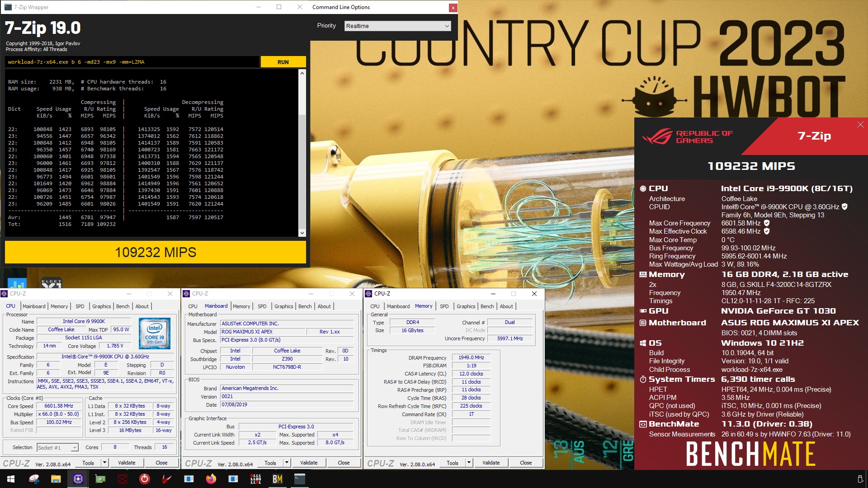Click the Intel Core i9 logo in CPU-Z
This screenshot has height=488, width=868.
155,333
